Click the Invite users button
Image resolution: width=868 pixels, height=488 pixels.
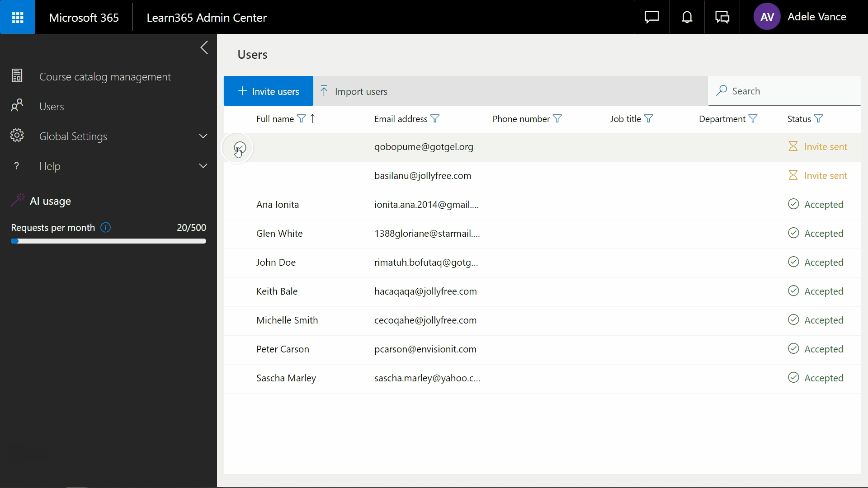pyautogui.click(x=268, y=91)
